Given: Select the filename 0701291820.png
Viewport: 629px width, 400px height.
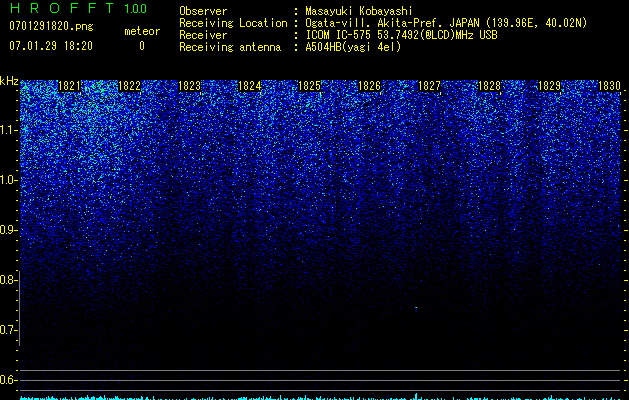Looking at the screenshot, I should [x=51, y=26].
